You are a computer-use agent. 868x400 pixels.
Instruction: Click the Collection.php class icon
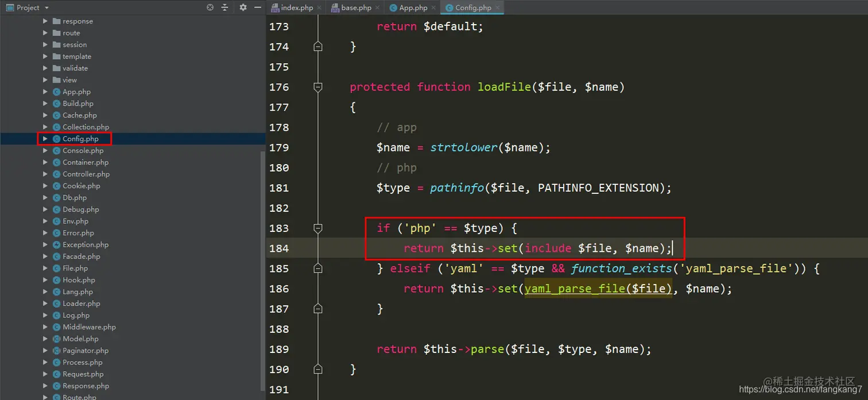click(x=56, y=127)
